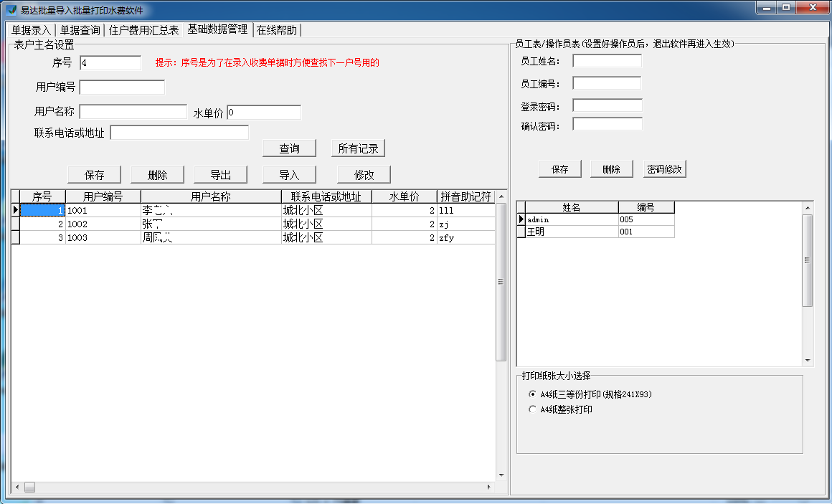Image resolution: width=832 pixels, height=504 pixels.
Task: Select the 王明 employee row
Action: 595,232
